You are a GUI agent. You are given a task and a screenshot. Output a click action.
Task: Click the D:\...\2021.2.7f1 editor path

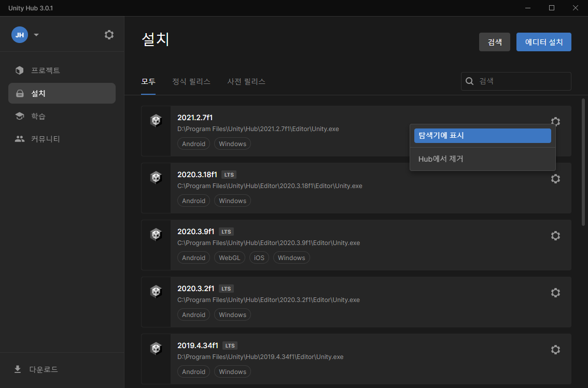pos(258,129)
